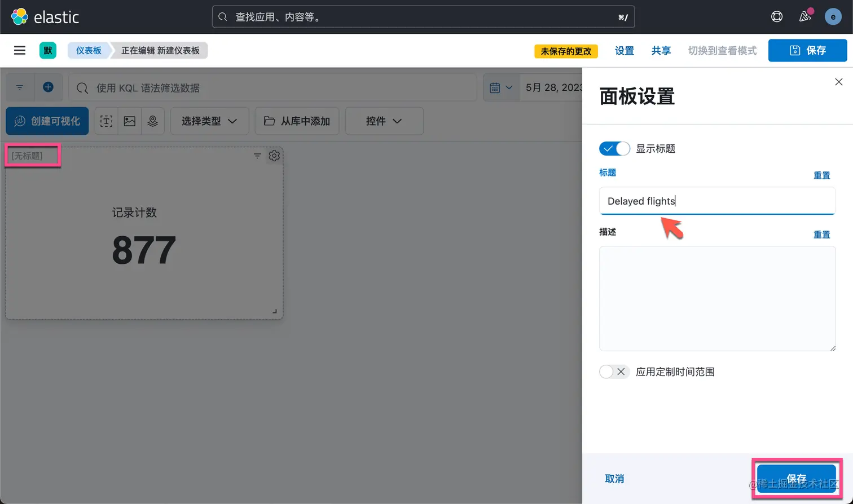853x504 pixels.
Task: Click the 未保存的更改 badge
Action: point(566,51)
